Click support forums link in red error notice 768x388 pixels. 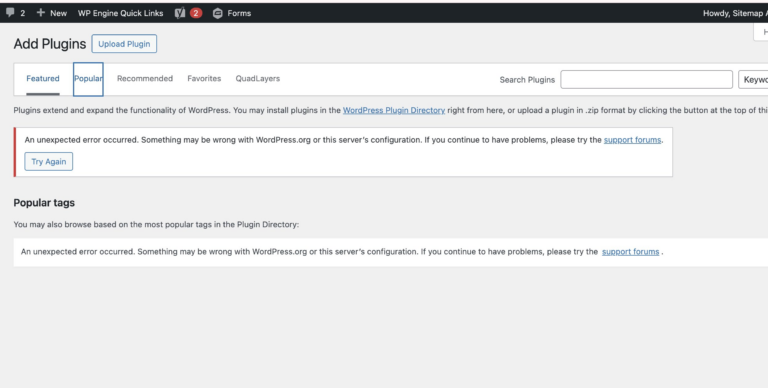(632, 140)
